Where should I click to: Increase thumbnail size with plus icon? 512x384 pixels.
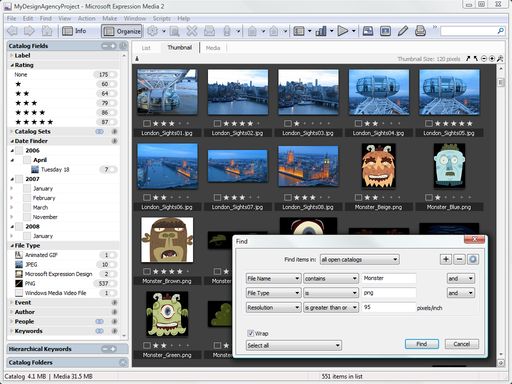point(492,59)
